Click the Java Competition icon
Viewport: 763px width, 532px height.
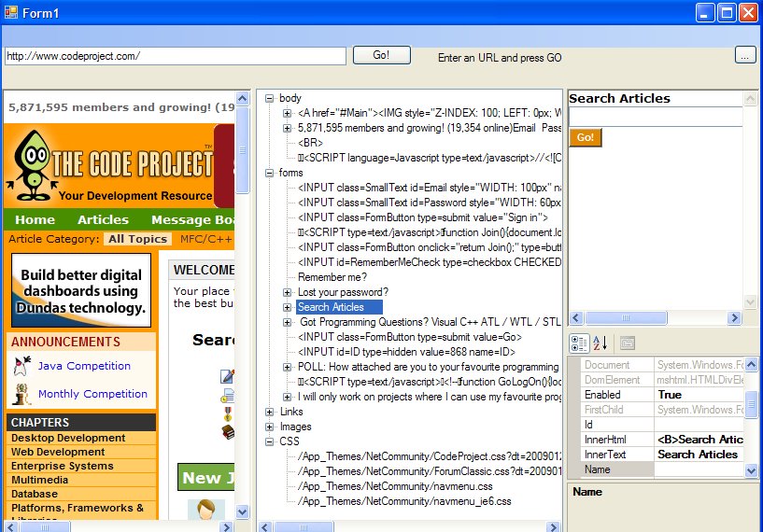[21, 366]
